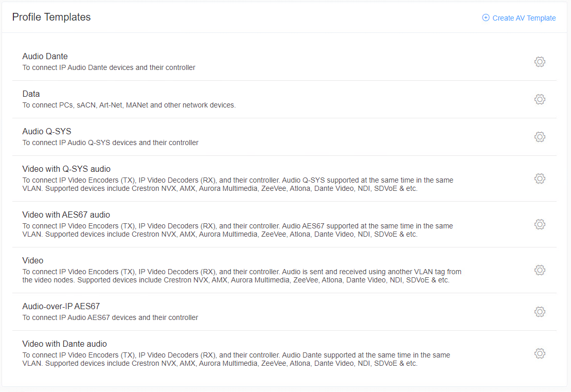Click the Profile Templates heading

[51, 17]
